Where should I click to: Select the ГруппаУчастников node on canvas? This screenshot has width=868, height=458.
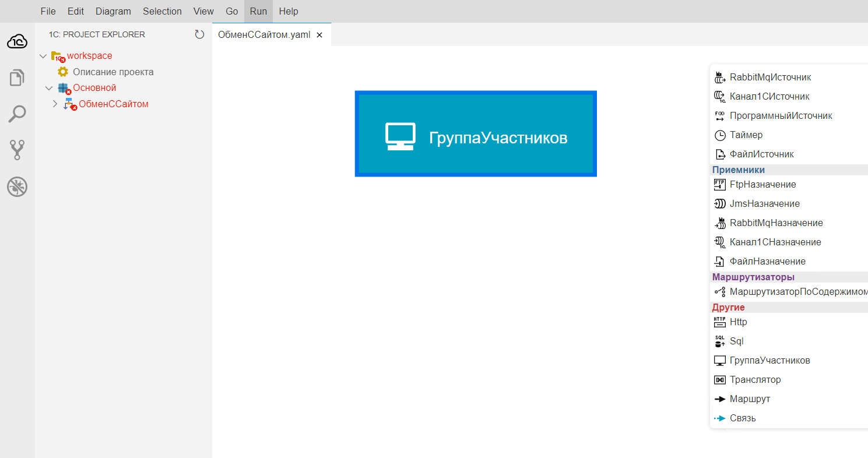(x=476, y=133)
